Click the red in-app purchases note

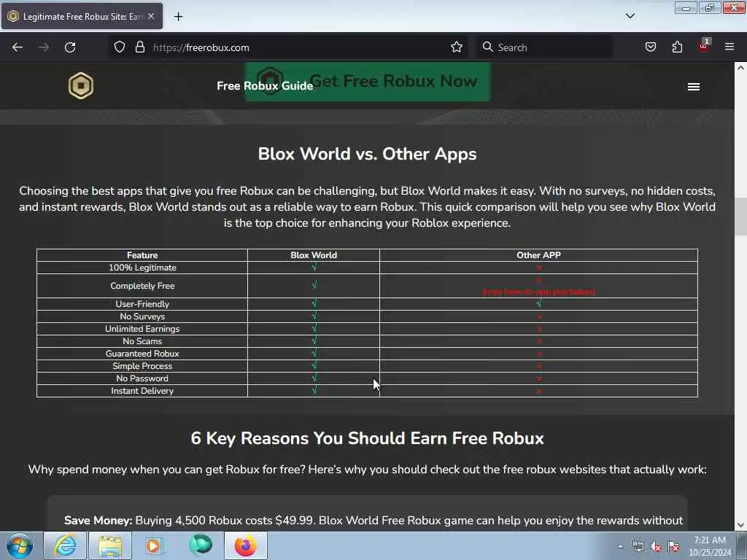[x=539, y=292]
